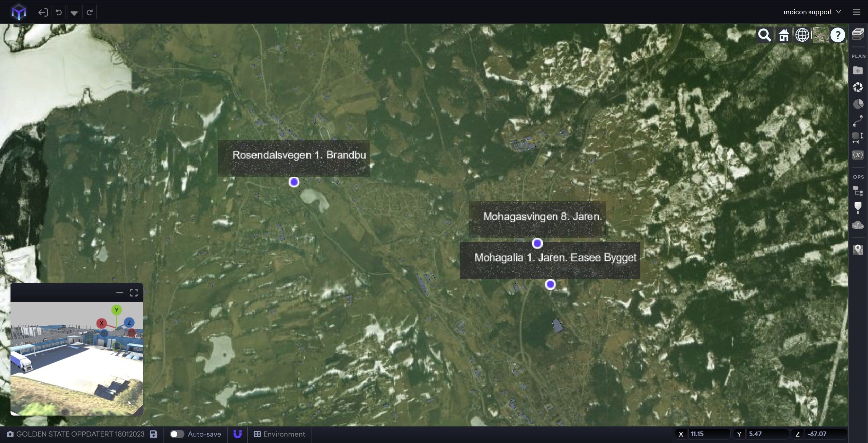The width and height of the screenshot is (868, 443).
Task: Toggle the Auto-save switch
Action: [177, 434]
